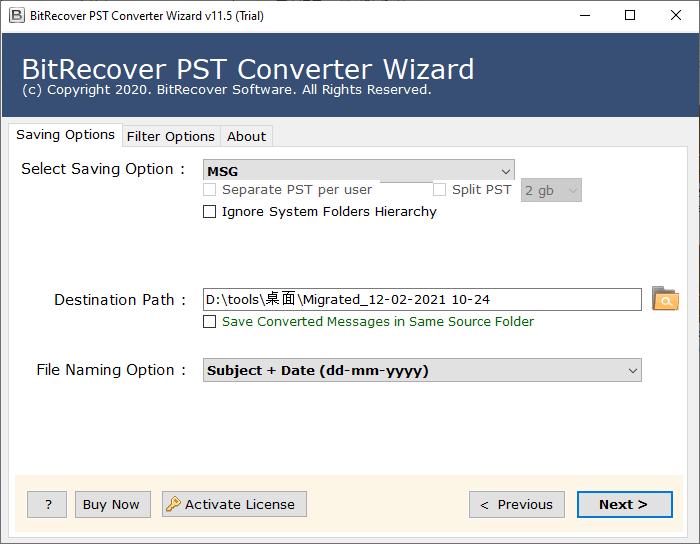
Task: Click the Activate License button
Action: (x=234, y=505)
